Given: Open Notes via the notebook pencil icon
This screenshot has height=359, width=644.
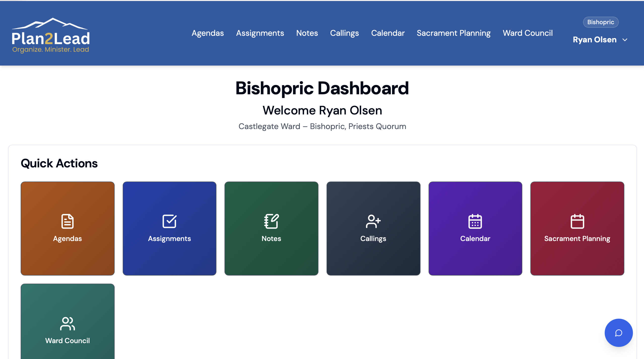Looking at the screenshot, I should pyautogui.click(x=271, y=221).
